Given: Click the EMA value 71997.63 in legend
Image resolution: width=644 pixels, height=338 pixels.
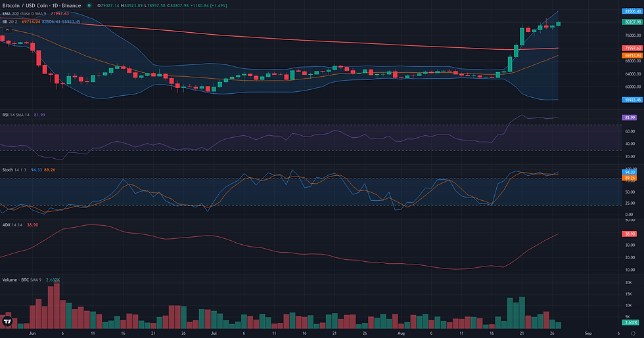Looking at the screenshot, I should (x=60, y=14).
